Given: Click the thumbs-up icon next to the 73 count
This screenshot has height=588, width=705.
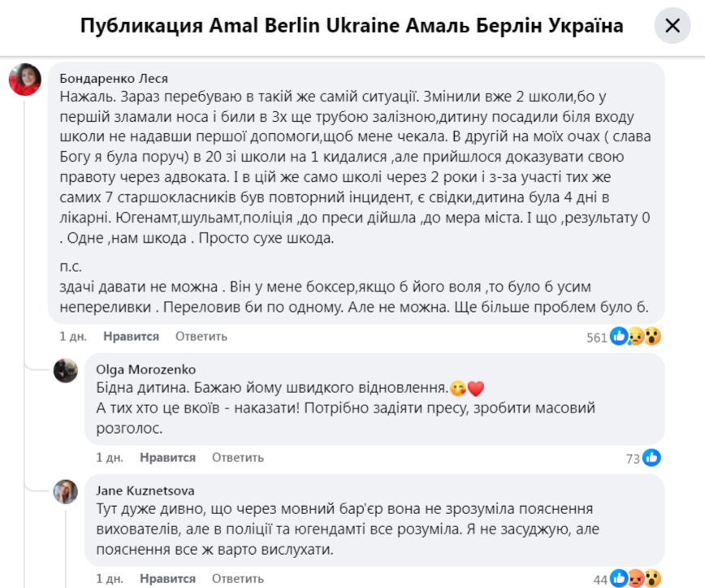Looking at the screenshot, I should click(x=651, y=458).
